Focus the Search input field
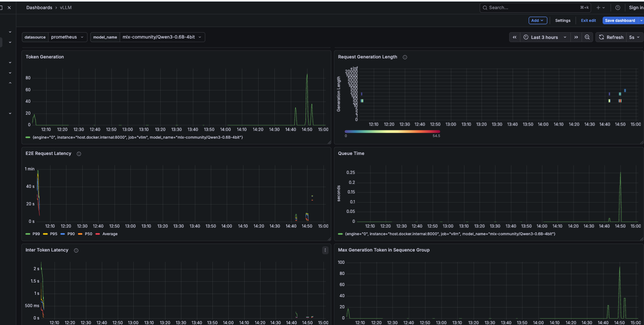This screenshot has width=644, height=325. point(535,8)
